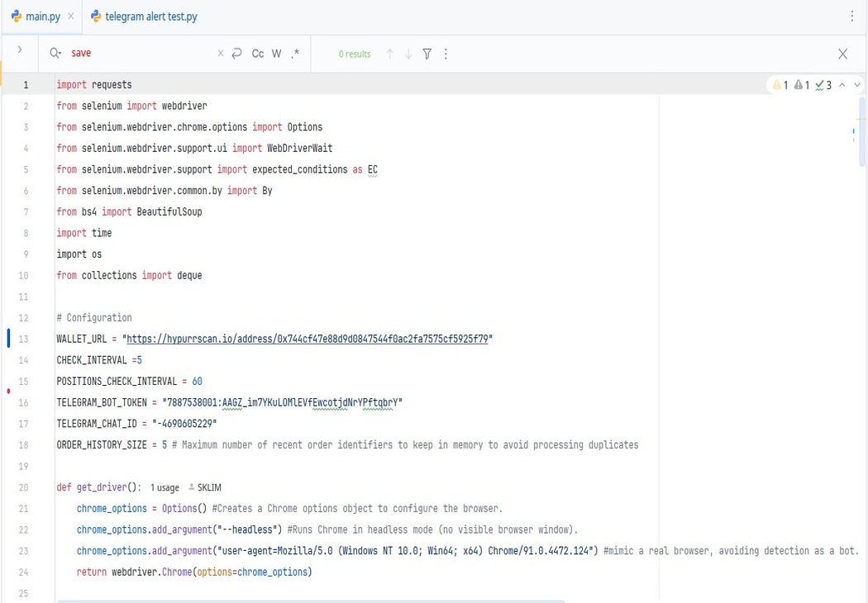Screen dimensions: 868x603
Task: Open the search filter options
Action: point(427,54)
